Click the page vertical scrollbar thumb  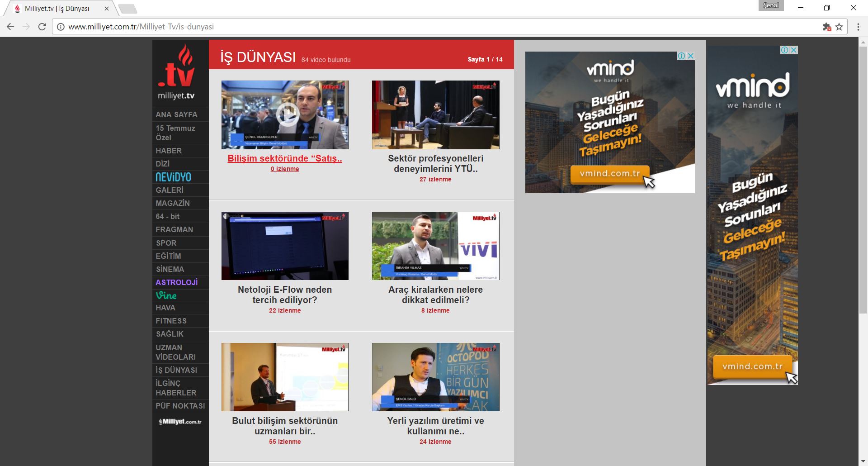(x=863, y=179)
